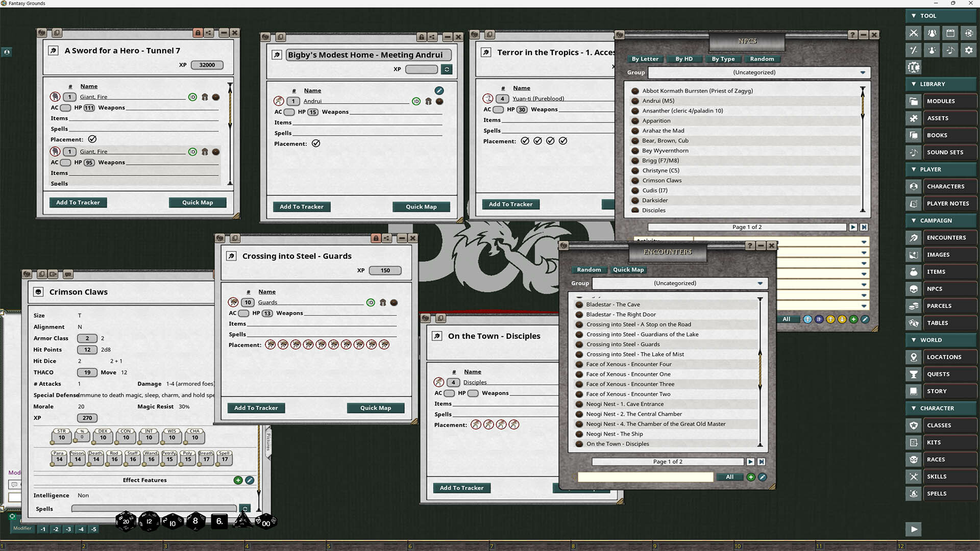
Task: Select the Modifiers plus/minus icon
Action: (913, 50)
